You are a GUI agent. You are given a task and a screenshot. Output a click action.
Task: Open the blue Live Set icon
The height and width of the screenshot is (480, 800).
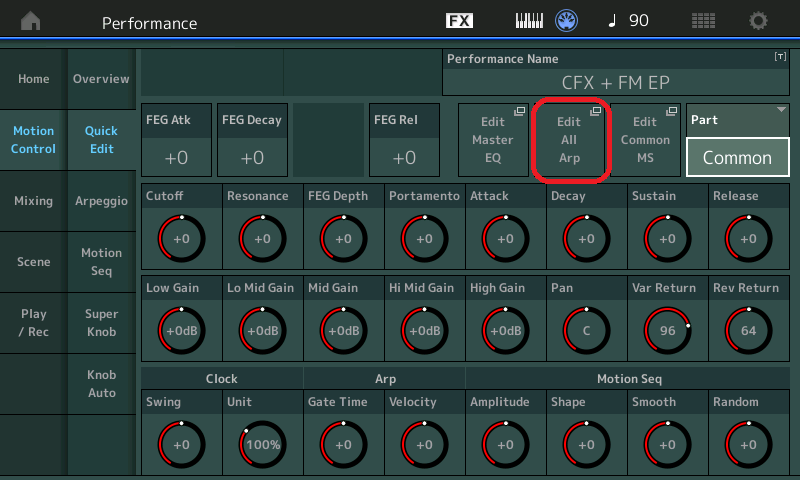568,21
